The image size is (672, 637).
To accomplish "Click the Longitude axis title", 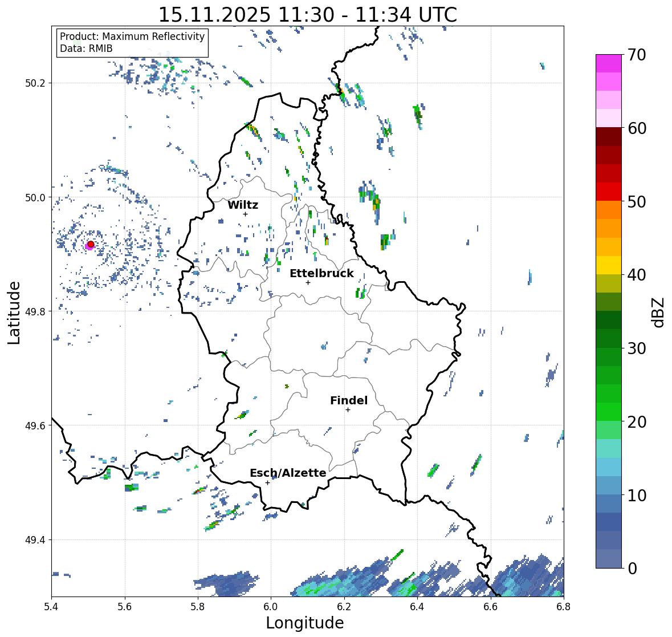I will tap(305, 622).
